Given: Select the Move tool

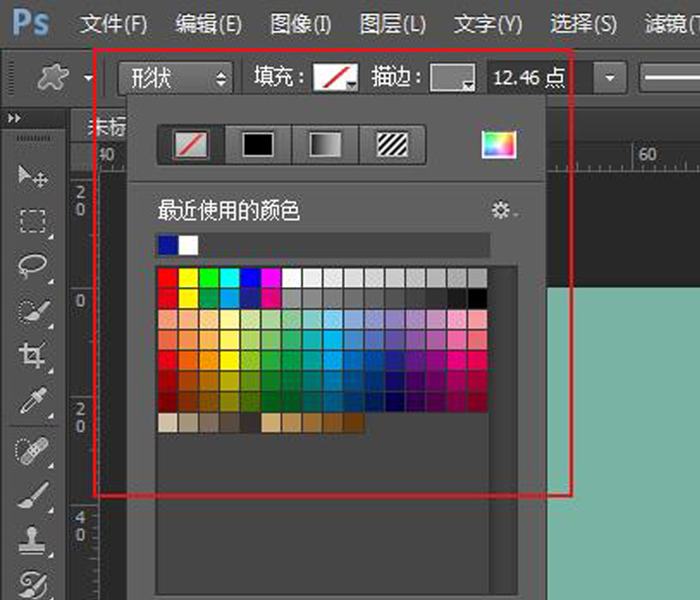Looking at the screenshot, I should 32,176.
